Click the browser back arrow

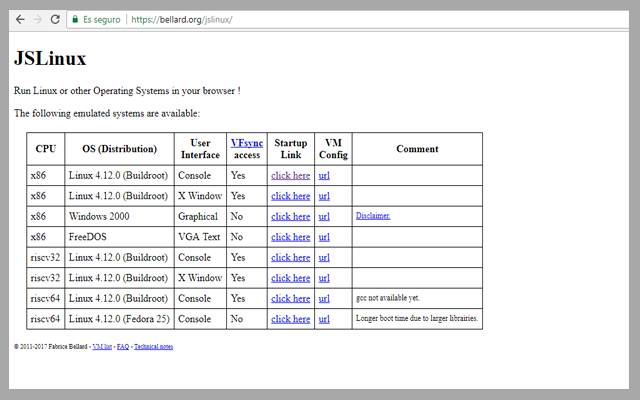coord(21,19)
